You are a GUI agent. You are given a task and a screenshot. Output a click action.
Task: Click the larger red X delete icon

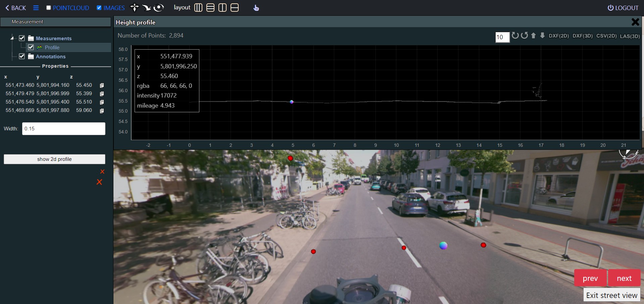(99, 182)
